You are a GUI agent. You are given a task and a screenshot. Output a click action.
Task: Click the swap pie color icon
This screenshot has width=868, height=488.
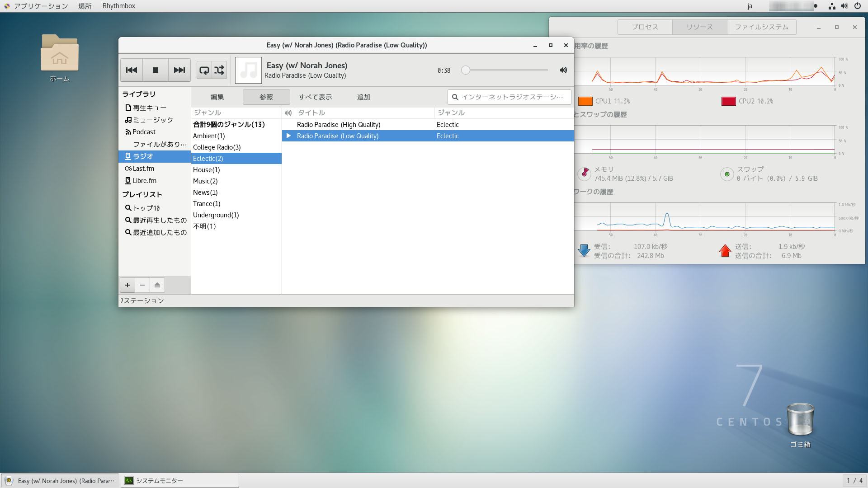coord(727,174)
